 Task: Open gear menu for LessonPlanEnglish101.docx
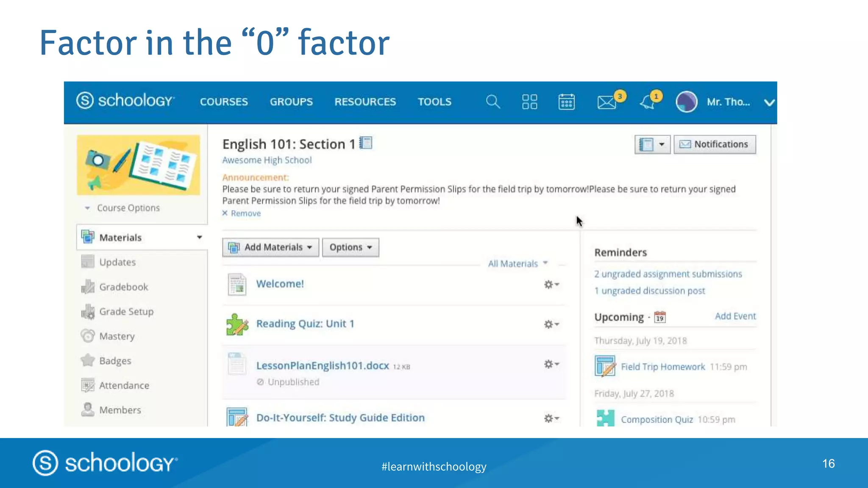[x=551, y=364]
